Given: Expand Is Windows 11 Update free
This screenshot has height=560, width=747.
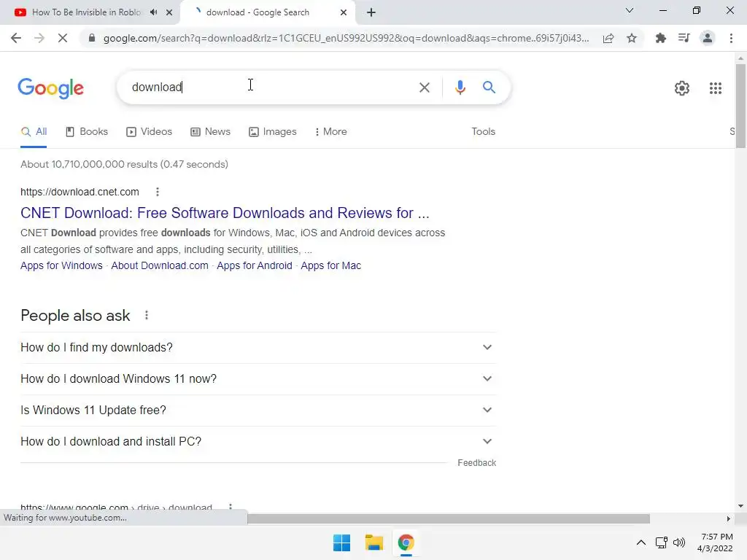Looking at the screenshot, I should coord(258,411).
